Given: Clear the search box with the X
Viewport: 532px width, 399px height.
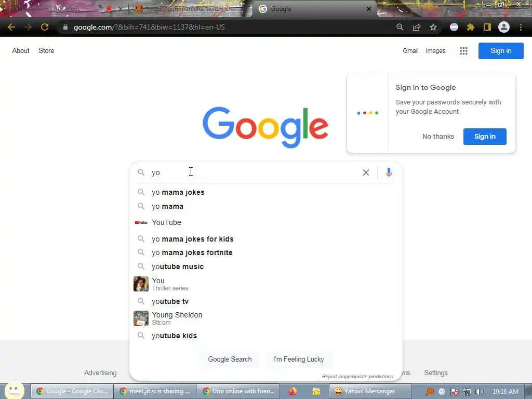Looking at the screenshot, I should 366,172.
